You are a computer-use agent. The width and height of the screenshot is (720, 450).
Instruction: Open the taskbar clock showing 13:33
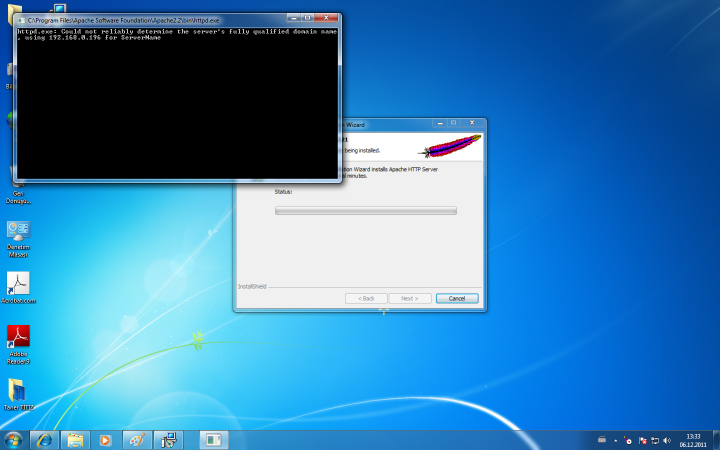click(692, 439)
